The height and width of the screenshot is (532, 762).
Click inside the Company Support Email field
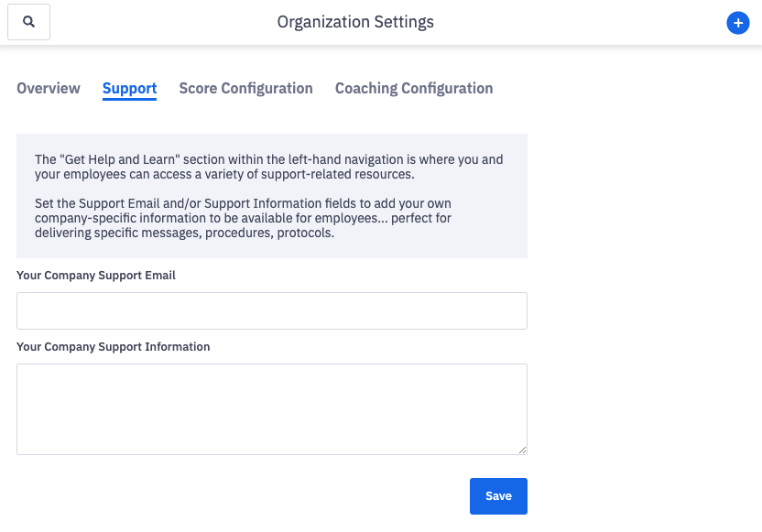[x=271, y=310]
